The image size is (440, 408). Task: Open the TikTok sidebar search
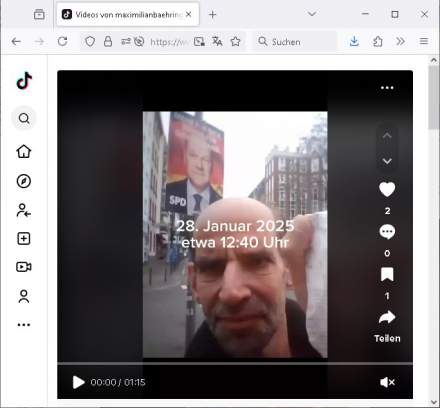click(24, 118)
